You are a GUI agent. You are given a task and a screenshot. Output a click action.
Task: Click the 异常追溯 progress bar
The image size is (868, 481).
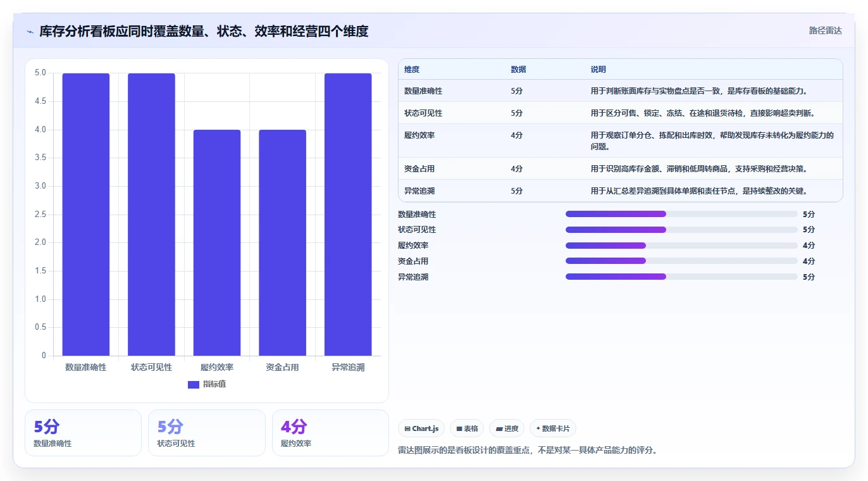[x=681, y=277]
